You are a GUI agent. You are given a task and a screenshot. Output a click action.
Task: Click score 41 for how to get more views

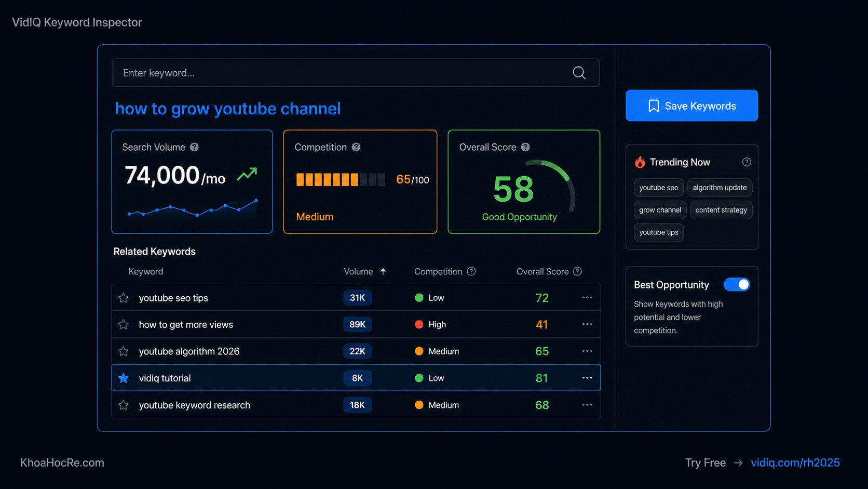click(x=542, y=324)
